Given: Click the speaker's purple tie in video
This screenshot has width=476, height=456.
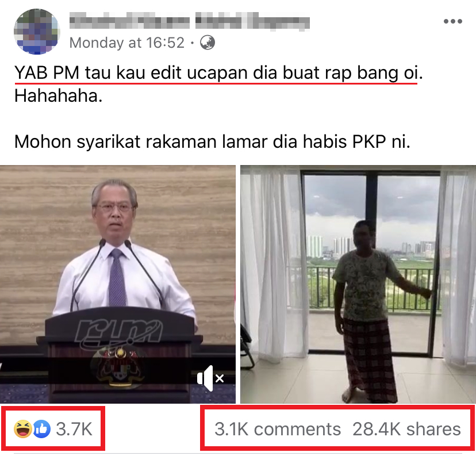Looking at the screenshot, I should click(x=117, y=277).
